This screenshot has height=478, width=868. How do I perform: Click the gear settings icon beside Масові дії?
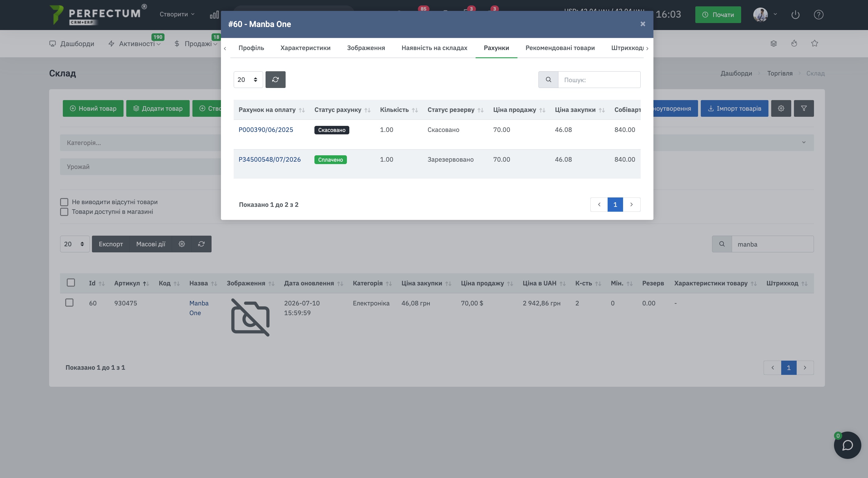pos(181,244)
